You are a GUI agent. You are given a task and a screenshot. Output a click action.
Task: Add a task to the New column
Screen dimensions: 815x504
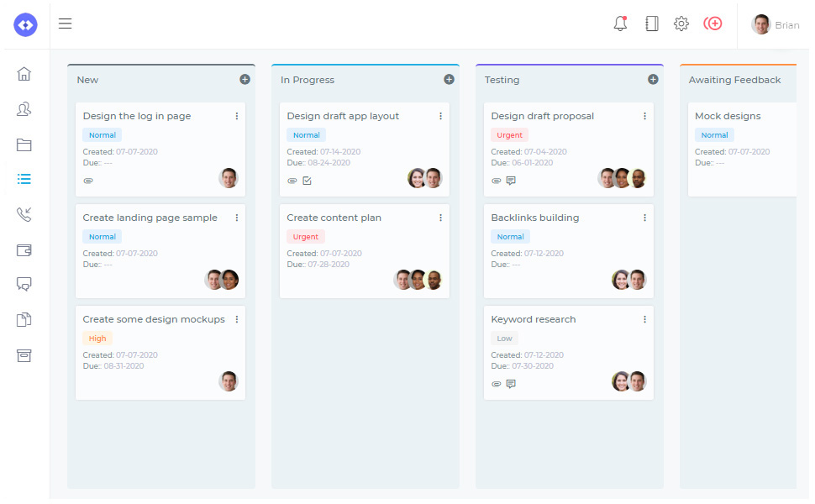[244, 79]
